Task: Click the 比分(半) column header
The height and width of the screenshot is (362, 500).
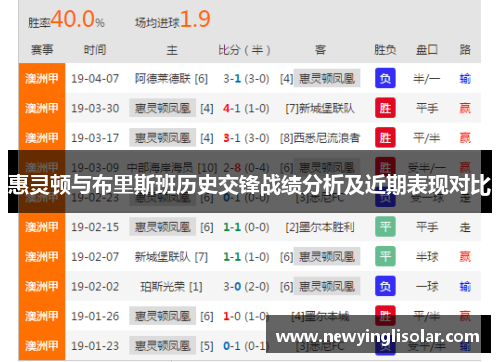Action: coord(244,50)
